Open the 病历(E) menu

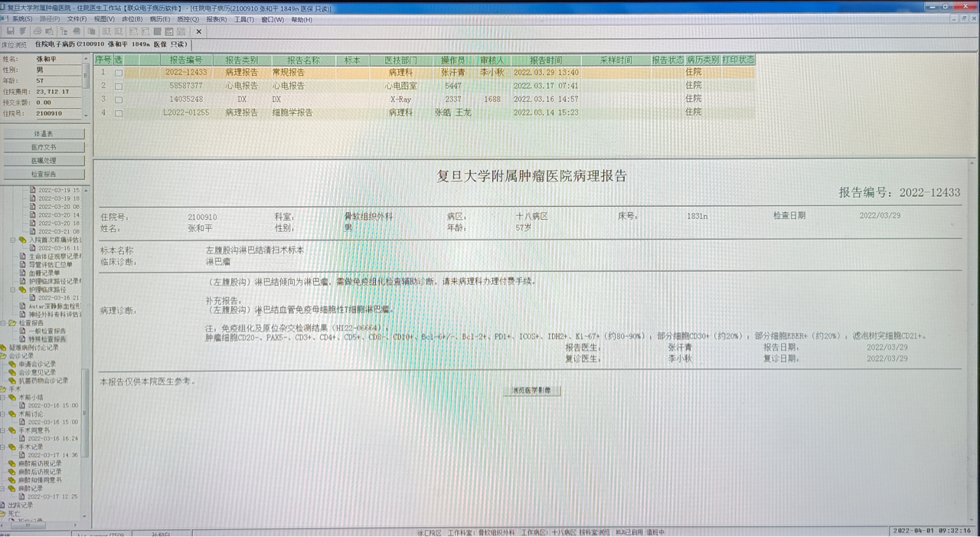pyautogui.click(x=160, y=19)
